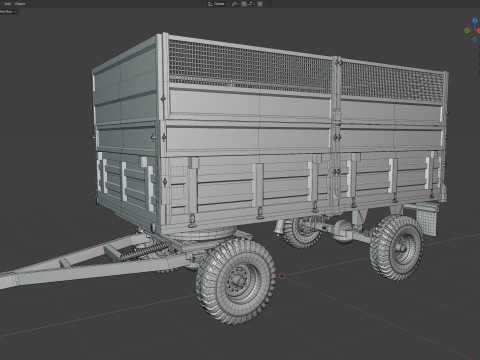Image resolution: width=480 pixels, height=360 pixels.
Task: Open the Select Box tool mode dropdown
Action: click(8, 11)
